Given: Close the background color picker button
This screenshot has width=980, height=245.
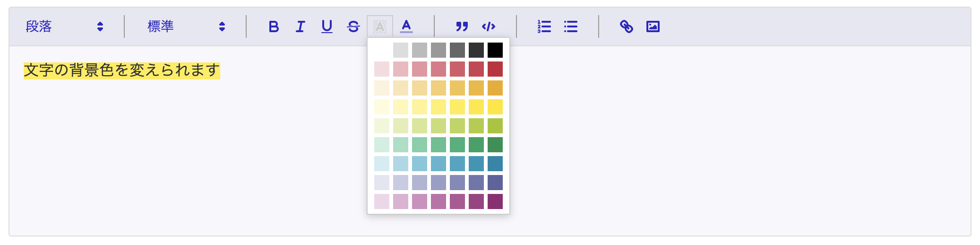Looking at the screenshot, I should [x=379, y=26].
